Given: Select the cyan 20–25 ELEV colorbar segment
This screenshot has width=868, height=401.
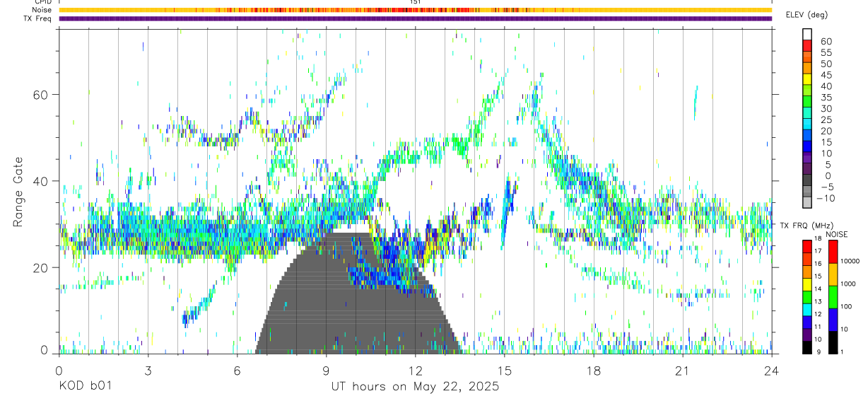Looking at the screenshot, I should pos(807,125).
